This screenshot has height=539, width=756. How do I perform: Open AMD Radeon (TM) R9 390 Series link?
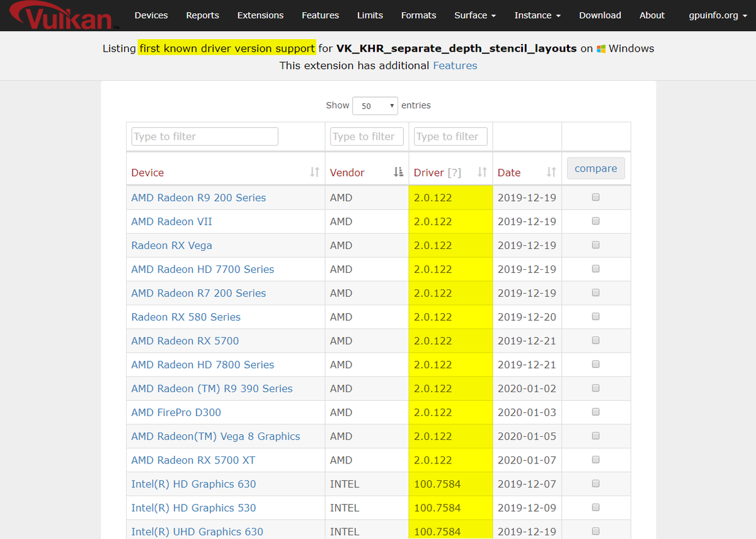point(212,388)
